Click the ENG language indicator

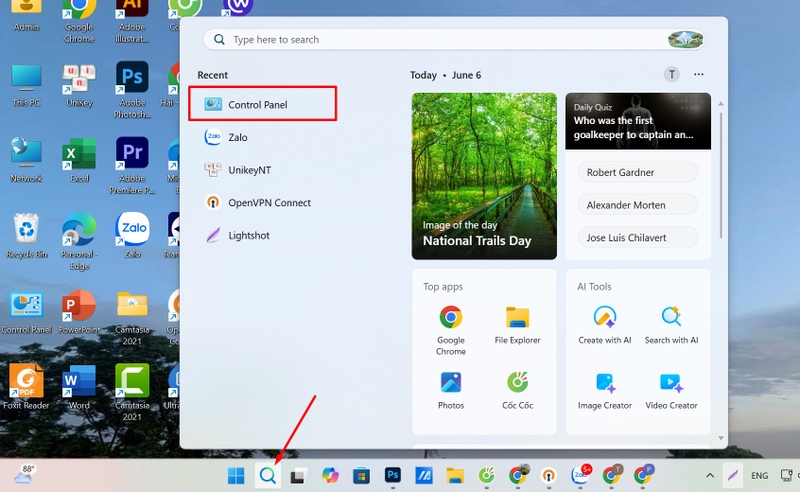point(759,476)
